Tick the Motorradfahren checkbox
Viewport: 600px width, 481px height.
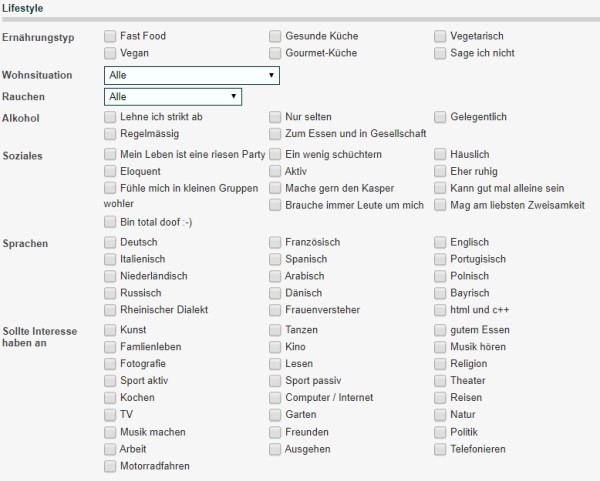point(110,466)
